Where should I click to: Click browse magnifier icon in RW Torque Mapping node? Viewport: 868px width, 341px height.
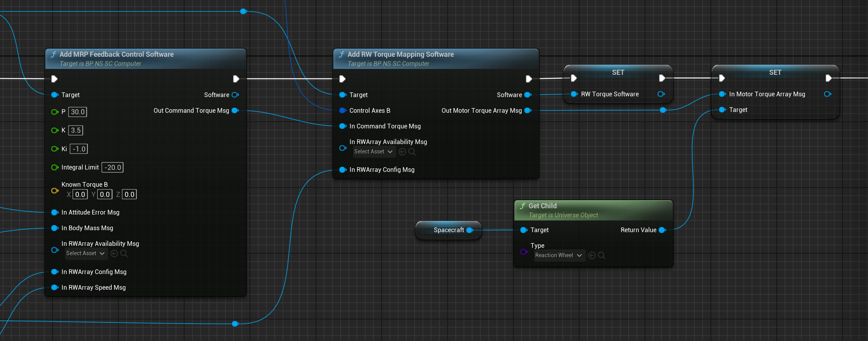[412, 152]
